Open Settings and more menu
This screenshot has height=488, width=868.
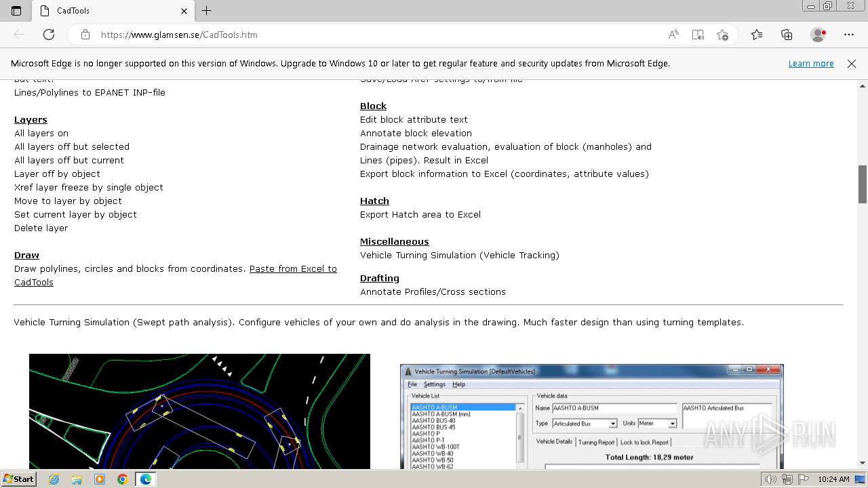[849, 35]
